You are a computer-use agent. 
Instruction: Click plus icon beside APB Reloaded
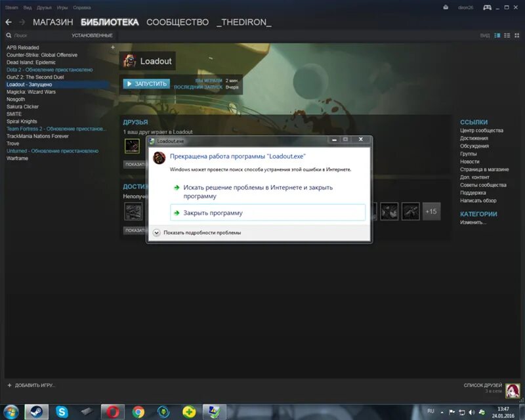pyautogui.click(x=113, y=47)
